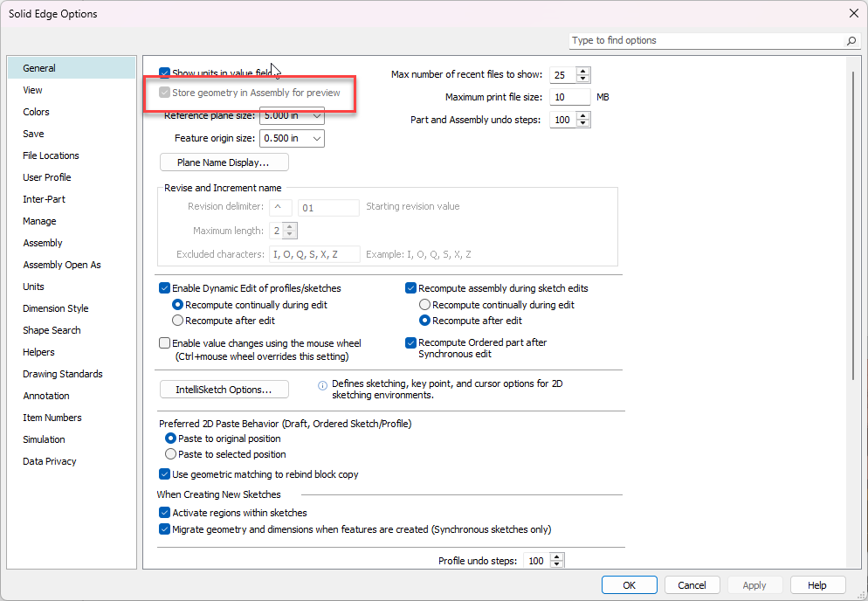
Task: Increase Part and Assembly undo steps
Action: click(583, 116)
